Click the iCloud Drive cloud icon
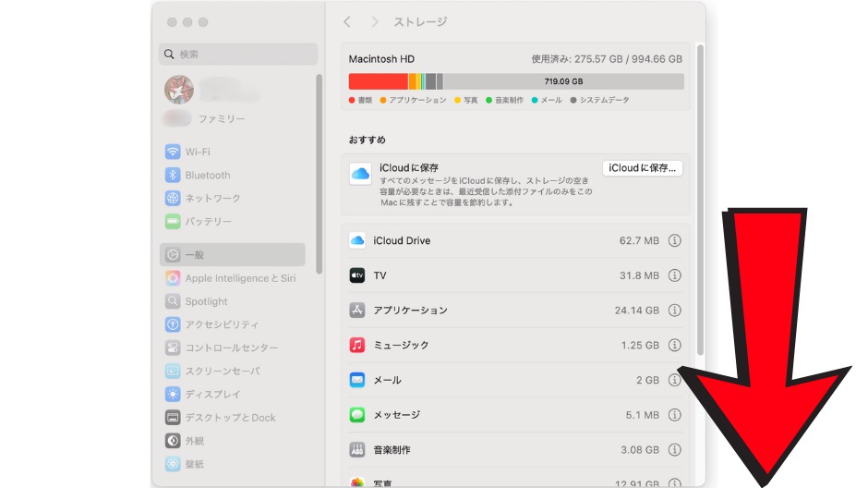868x488 pixels. click(x=357, y=240)
